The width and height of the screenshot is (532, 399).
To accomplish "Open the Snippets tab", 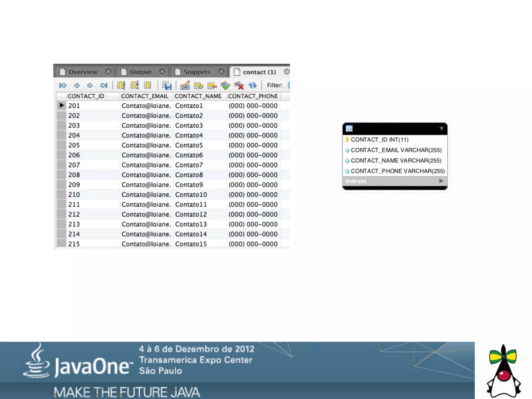I will point(197,72).
